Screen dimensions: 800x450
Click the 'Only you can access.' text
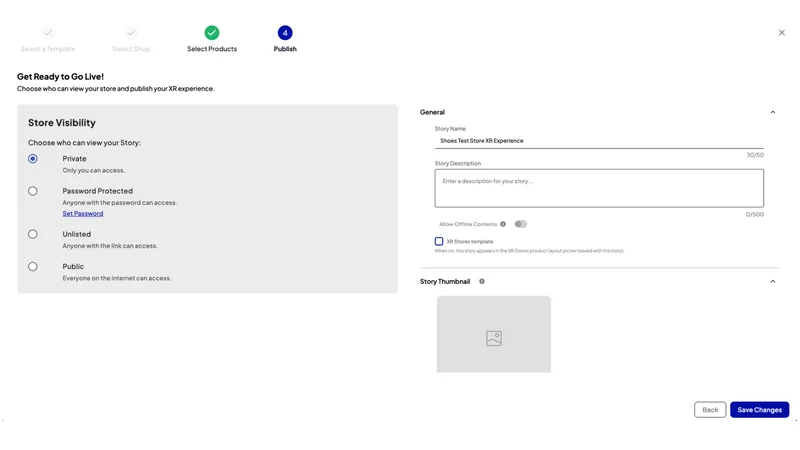[x=93, y=170]
